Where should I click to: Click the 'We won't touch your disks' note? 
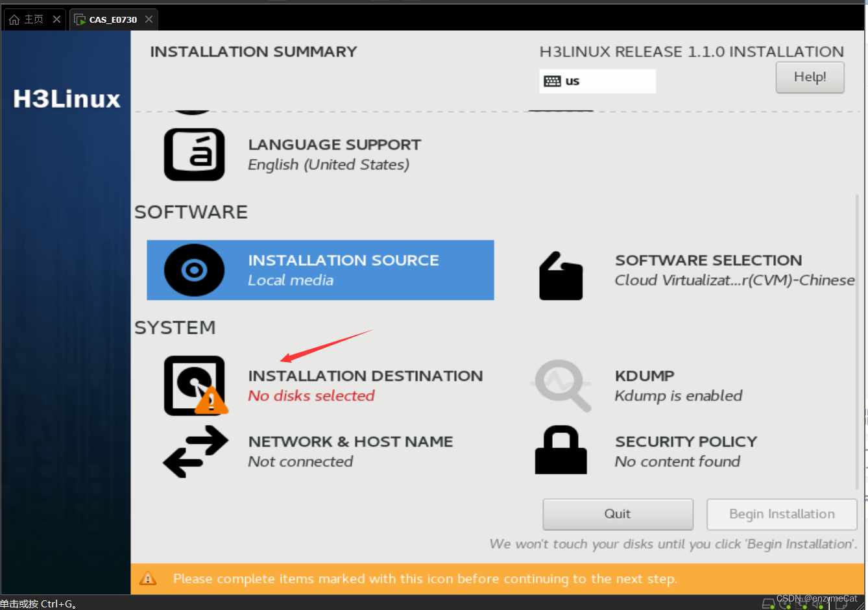pos(673,544)
